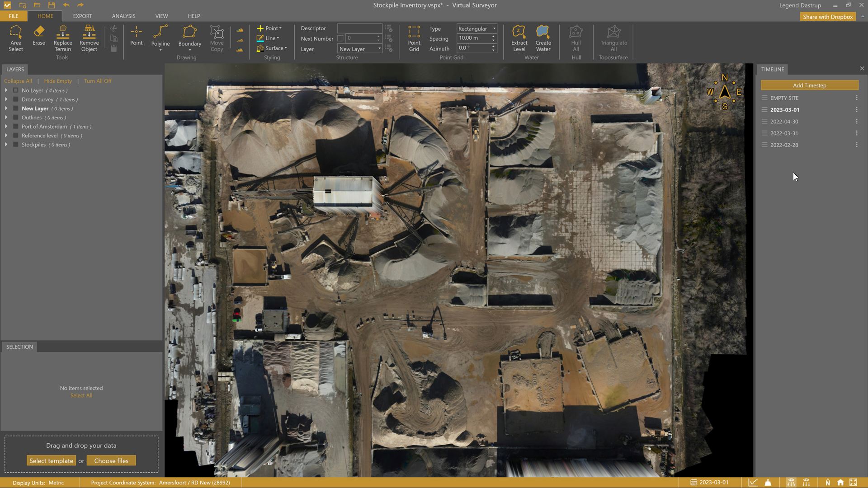Image resolution: width=868 pixels, height=488 pixels.
Task: Click the Turn All Off link
Action: pyautogui.click(x=98, y=81)
